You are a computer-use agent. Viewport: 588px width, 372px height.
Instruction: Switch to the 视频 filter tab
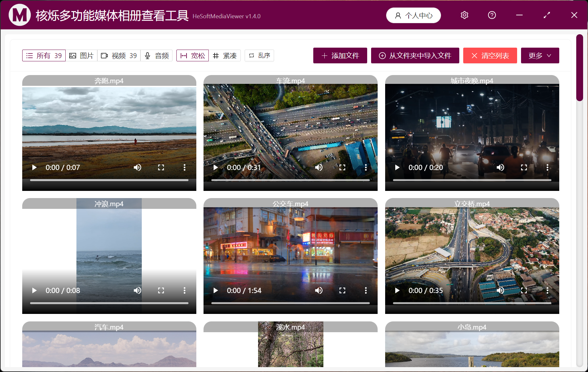pos(119,55)
